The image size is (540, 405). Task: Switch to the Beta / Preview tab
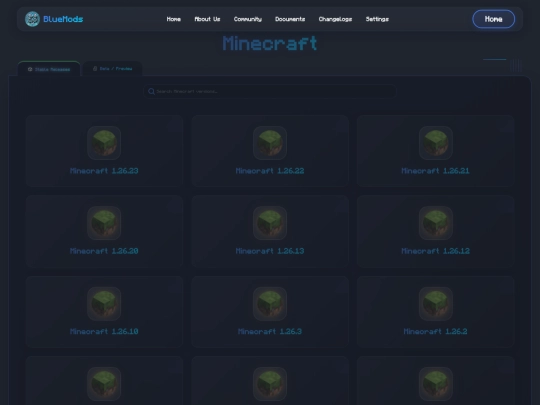click(112, 69)
